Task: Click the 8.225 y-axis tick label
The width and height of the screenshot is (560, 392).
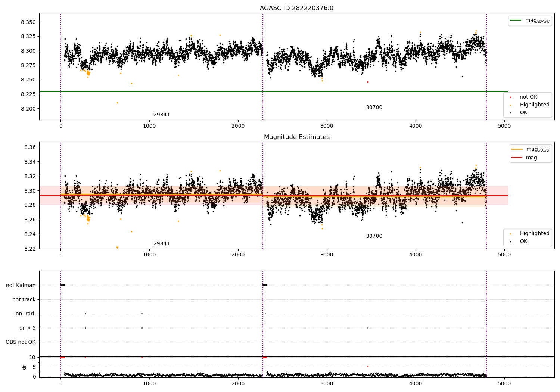Action: pos(28,94)
